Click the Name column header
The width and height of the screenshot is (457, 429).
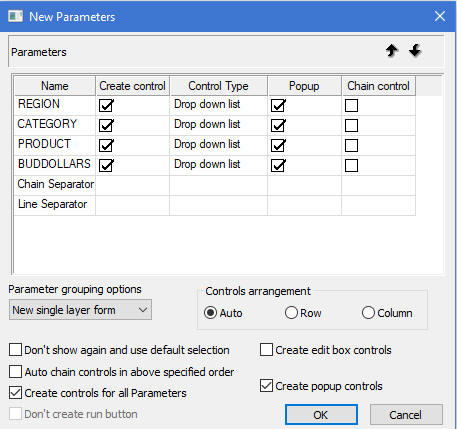(x=55, y=86)
